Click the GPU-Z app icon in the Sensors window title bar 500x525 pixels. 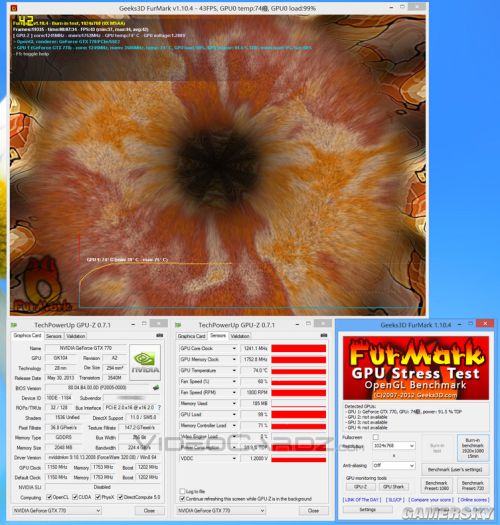[178, 325]
